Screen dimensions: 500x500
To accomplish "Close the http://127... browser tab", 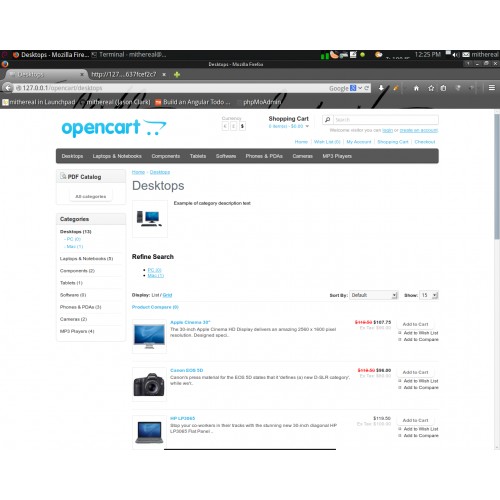I will 164,75.
